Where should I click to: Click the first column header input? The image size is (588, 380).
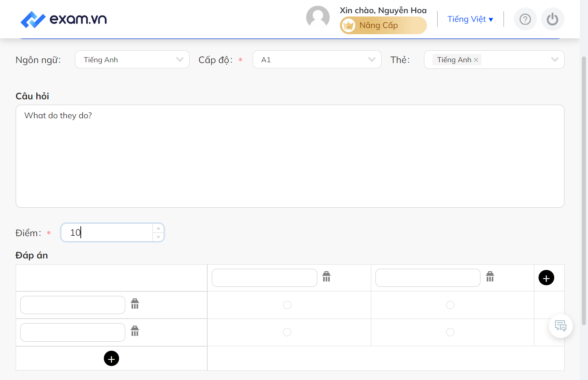tap(265, 278)
